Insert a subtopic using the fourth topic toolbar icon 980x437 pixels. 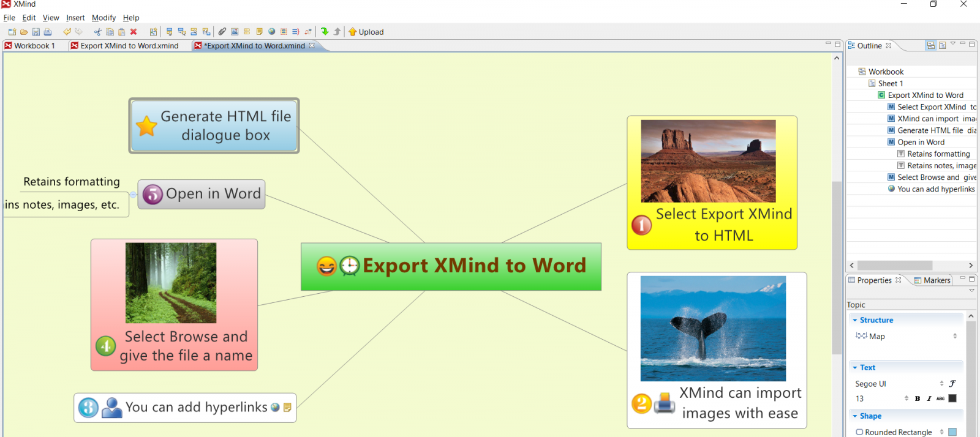click(x=206, y=32)
